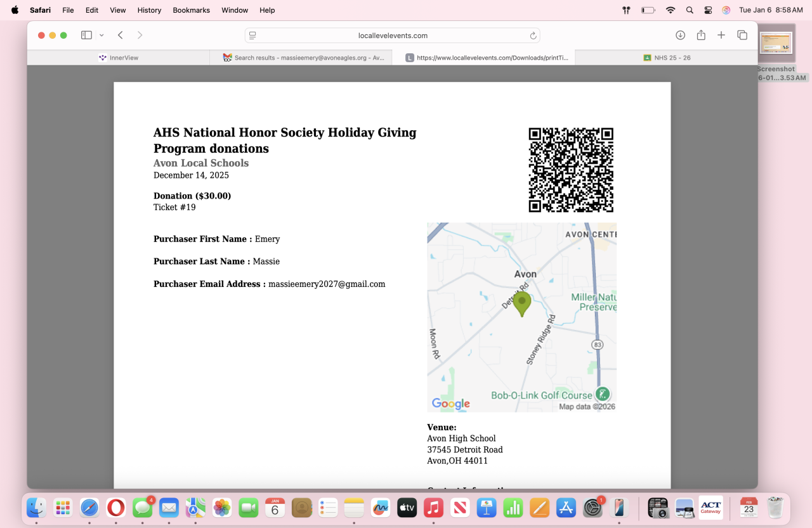
Task: Open the Mail app in the Dock
Action: coord(169,508)
